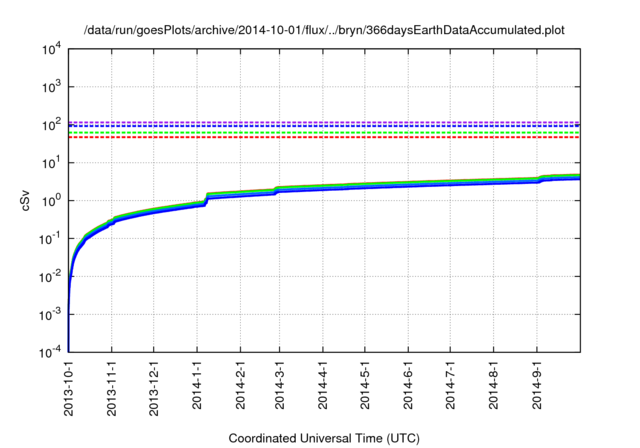This screenshot has height=448, width=640.
Task: Click the 10^2 y-axis tick label
Action: [x=51, y=124]
